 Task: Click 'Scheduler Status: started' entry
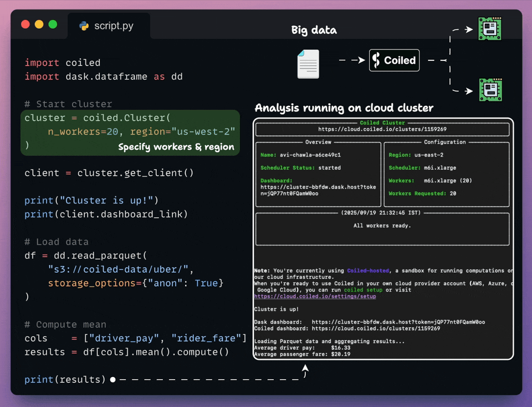pyautogui.click(x=300, y=167)
